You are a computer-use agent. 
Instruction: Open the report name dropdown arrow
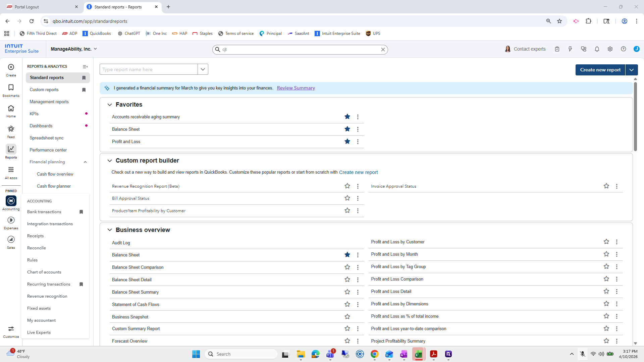[x=203, y=69]
